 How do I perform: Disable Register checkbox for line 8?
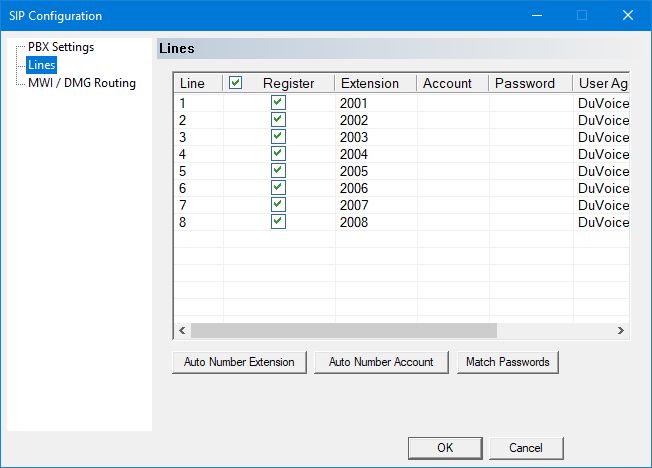[x=278, y=222]
